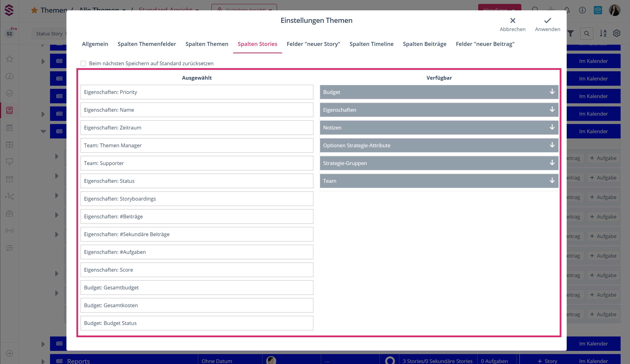Image resolution: width=630 pixels, height=364 pixels.
Task: Select the Budget: Gesamtkosten column item
Action: tap(197, 305)
